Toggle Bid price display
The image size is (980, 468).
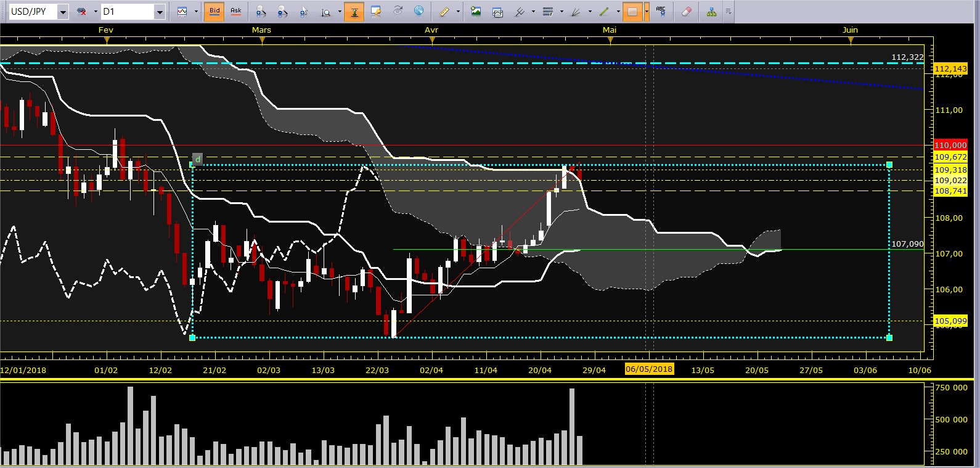pos(214,12)
